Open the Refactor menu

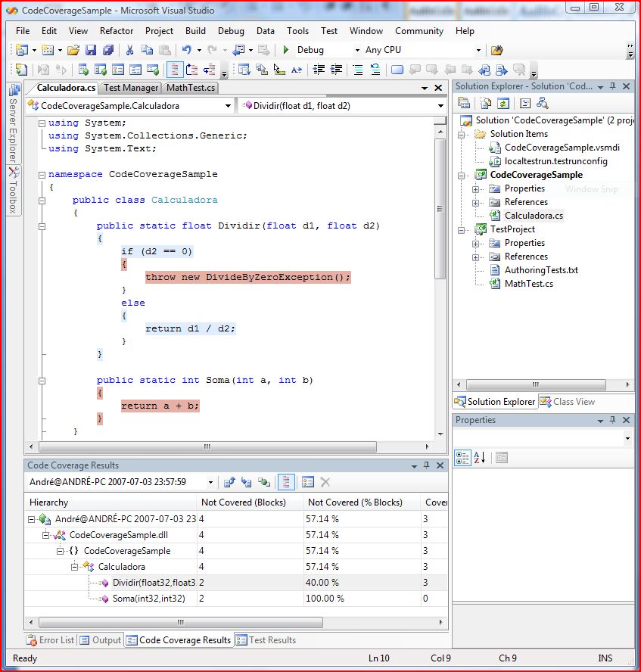tap(117, 31)
